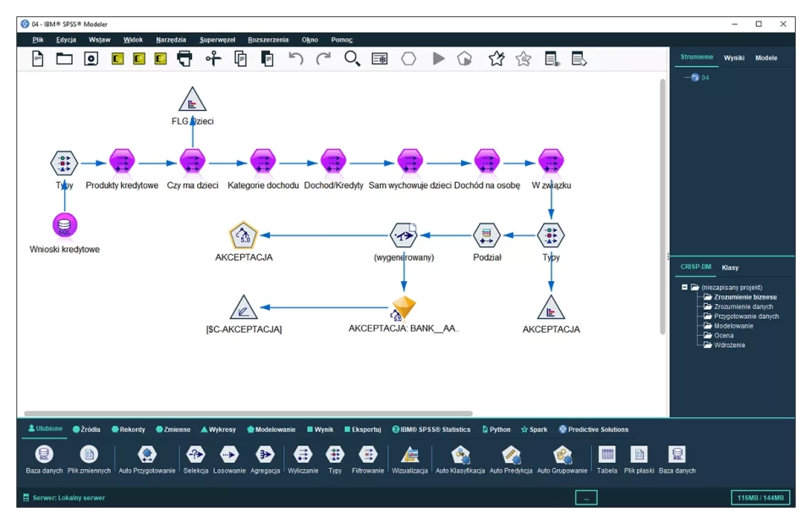
Task: Select the Wnioski kredytowe SQL source node
Action: coord(65,225)
